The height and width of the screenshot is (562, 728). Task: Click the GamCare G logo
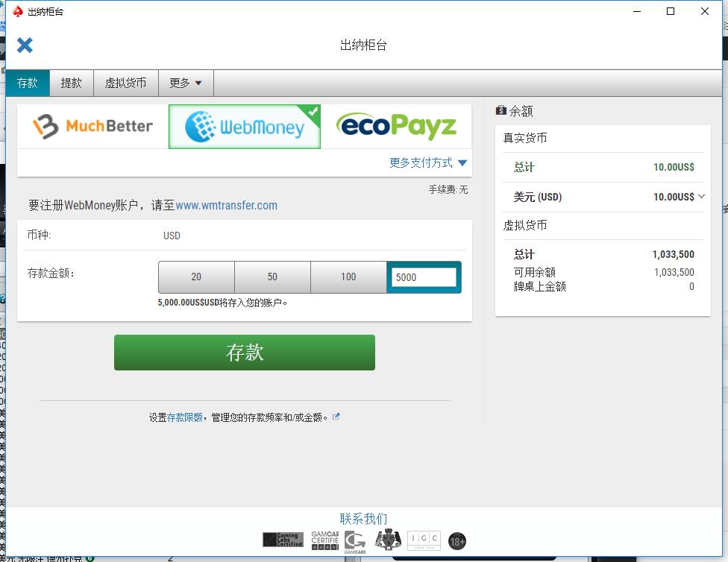point(355,542)
